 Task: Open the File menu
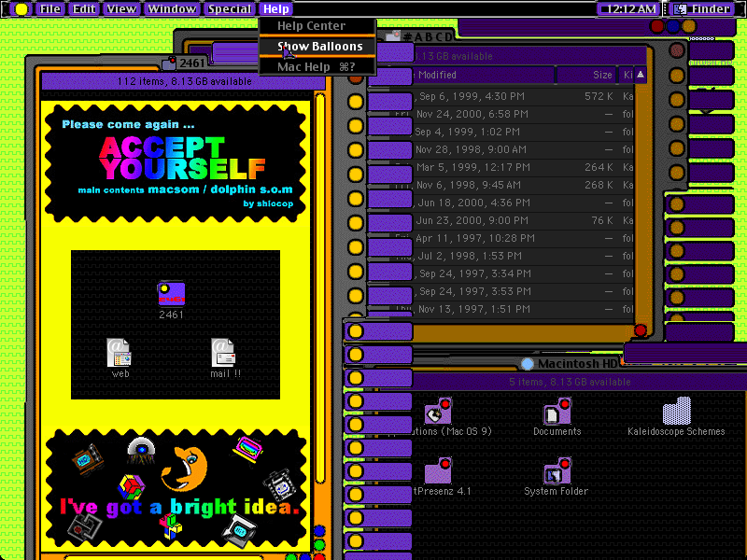(50, 9)
